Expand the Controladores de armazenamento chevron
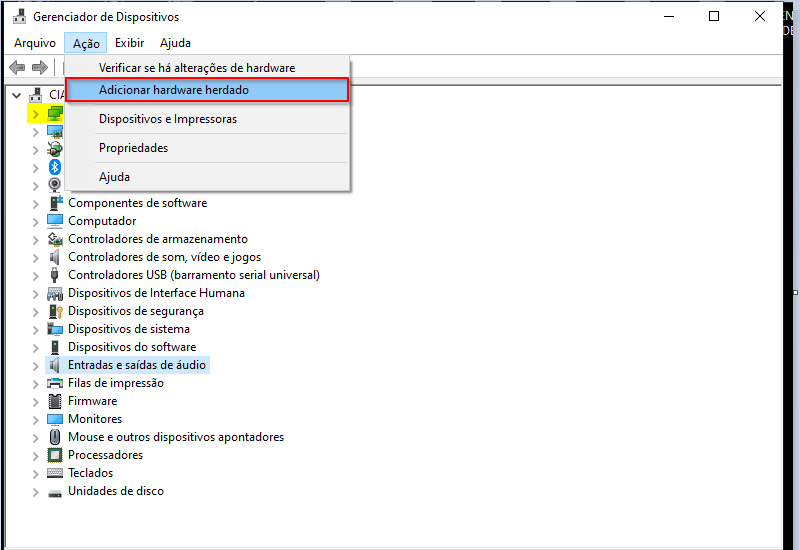 (x=35, y=240)
